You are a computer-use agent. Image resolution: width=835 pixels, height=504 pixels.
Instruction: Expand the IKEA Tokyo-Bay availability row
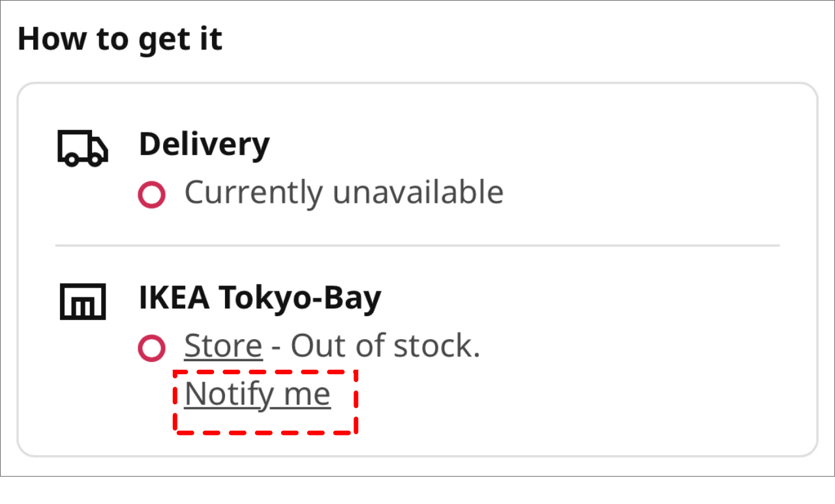point(259,297)
